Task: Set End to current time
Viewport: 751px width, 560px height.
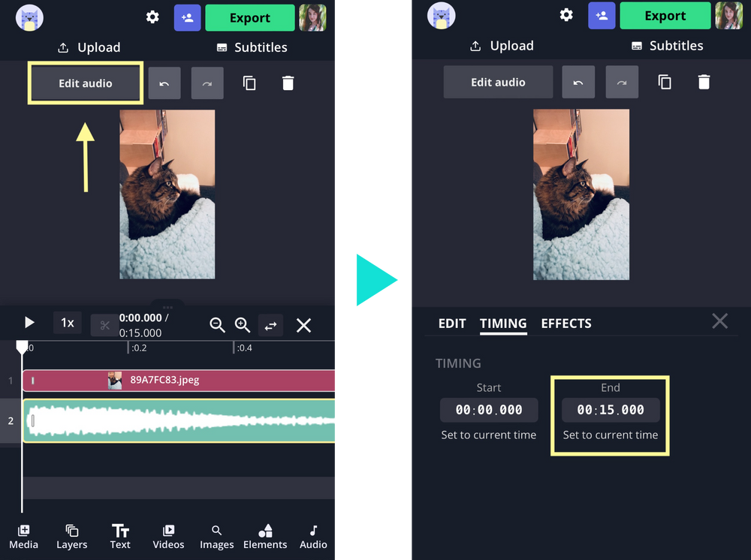Action: click(610, 435)
